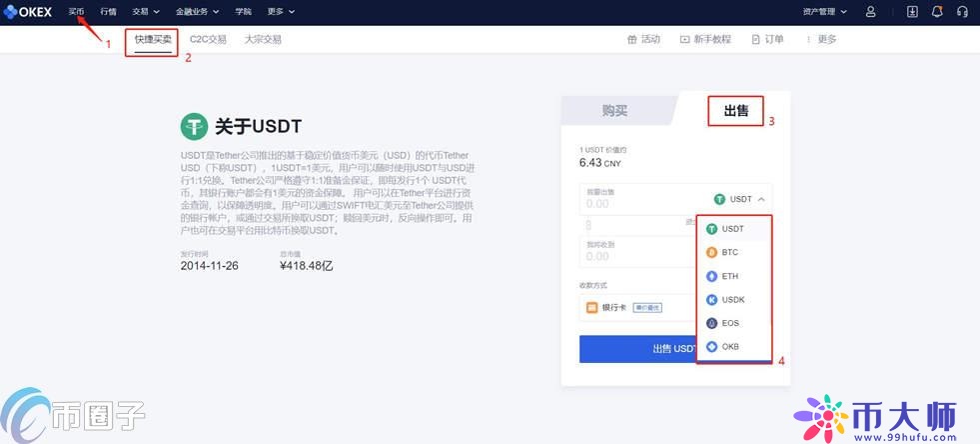Open the 新手教程 link
Viewport: 980px width, 444px height.
point(705,39)
